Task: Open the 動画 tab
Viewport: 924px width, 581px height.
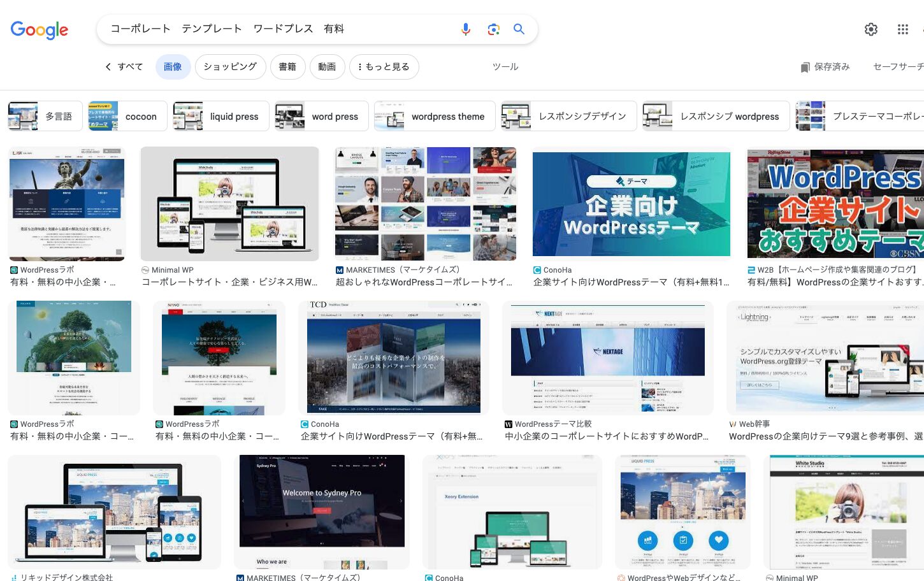Action: [x=327, y=67]
